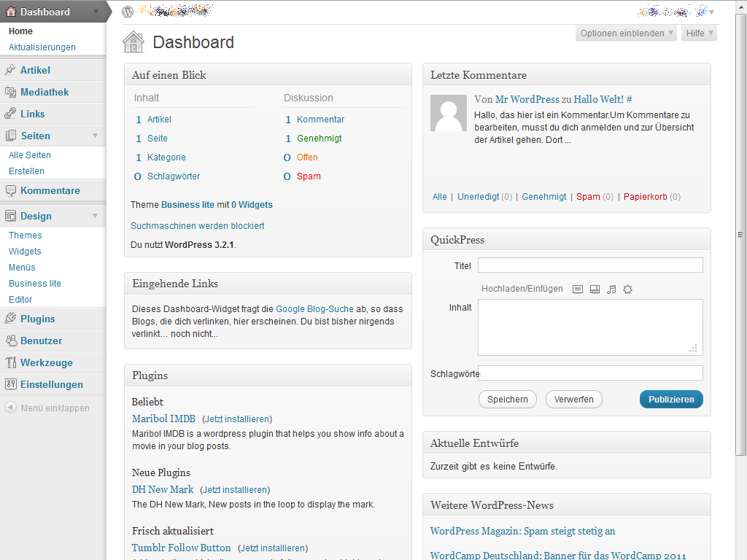Open the Business lite theme options
This screenshot has height=560, width=747.
pos(35,284)
